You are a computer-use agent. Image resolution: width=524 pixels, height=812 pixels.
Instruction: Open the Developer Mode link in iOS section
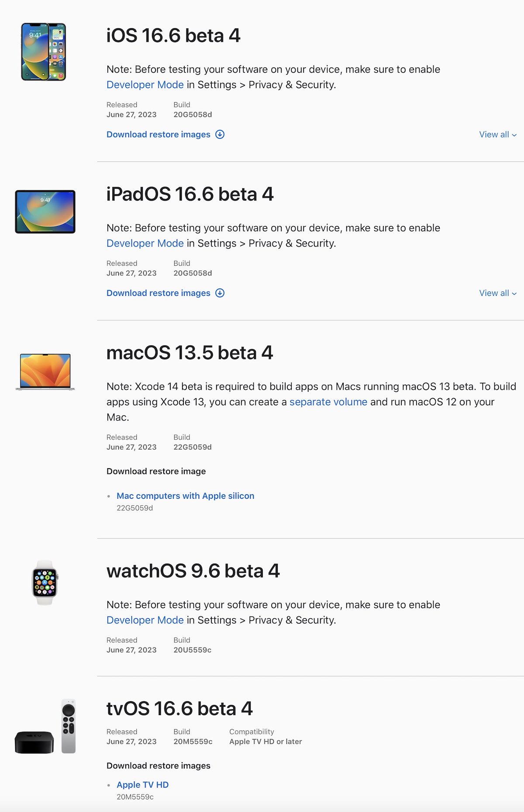click(145, 84)
